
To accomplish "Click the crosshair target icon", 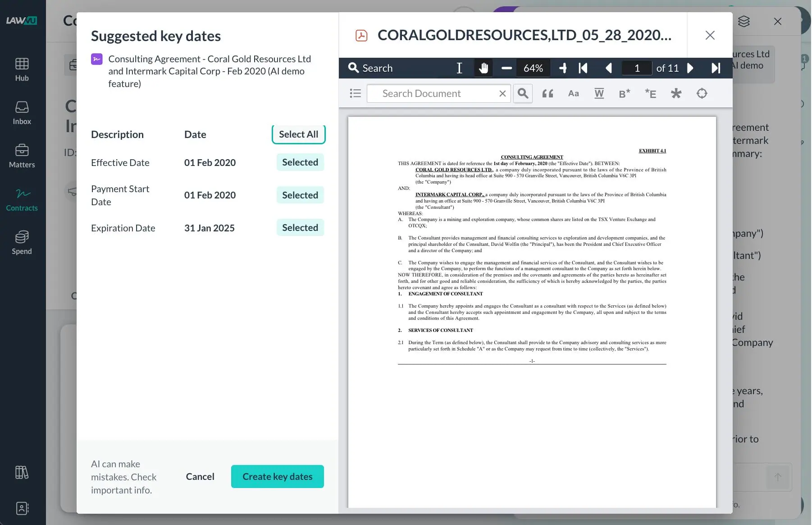I will (x=702, y=93).
